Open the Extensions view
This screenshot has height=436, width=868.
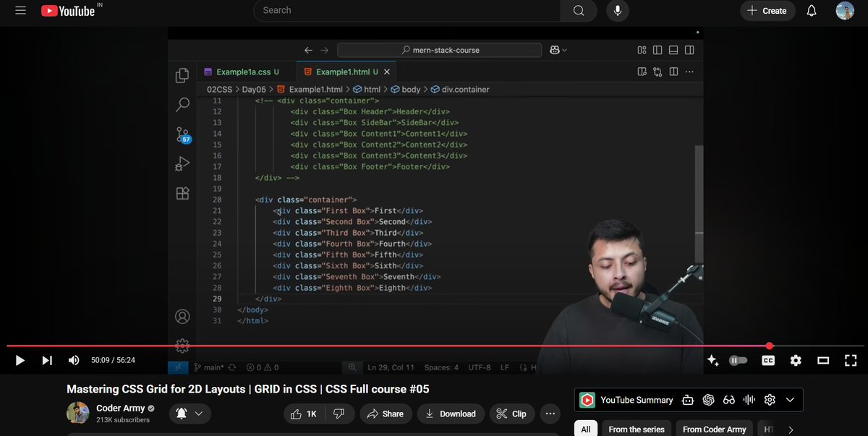point(182,193)
